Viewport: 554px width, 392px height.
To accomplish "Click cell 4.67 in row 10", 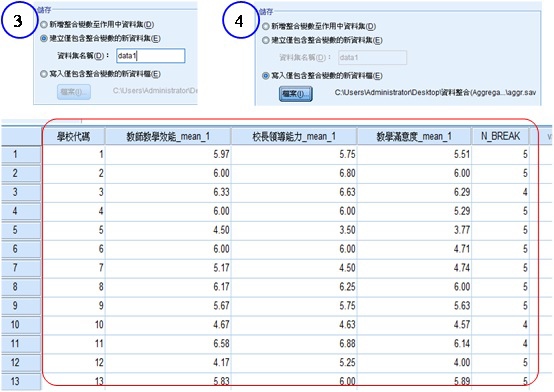I will tap(168, 324).
